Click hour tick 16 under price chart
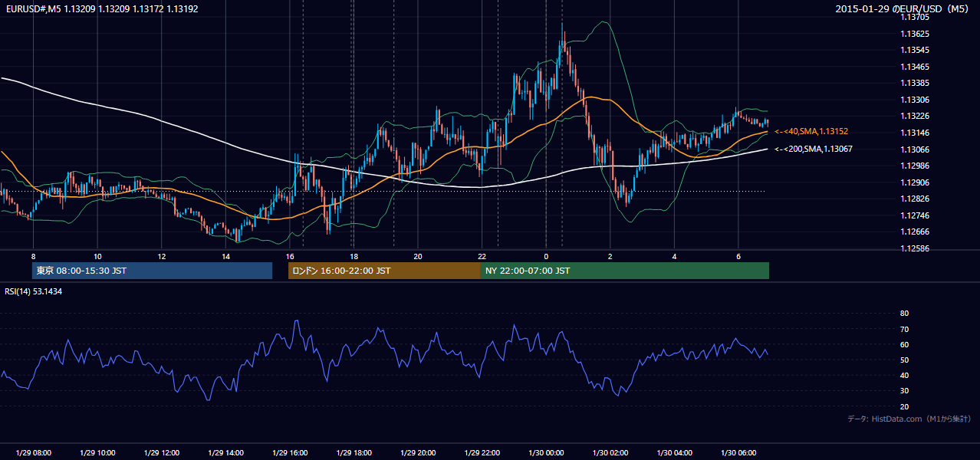980x460 pixels. 290,255
